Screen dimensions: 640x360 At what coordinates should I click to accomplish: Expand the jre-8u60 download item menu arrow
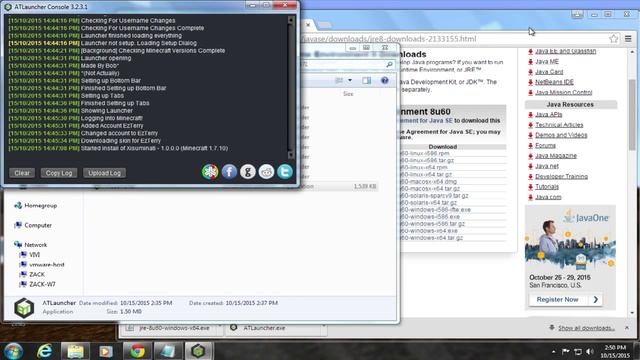click(x=220, y=326)
